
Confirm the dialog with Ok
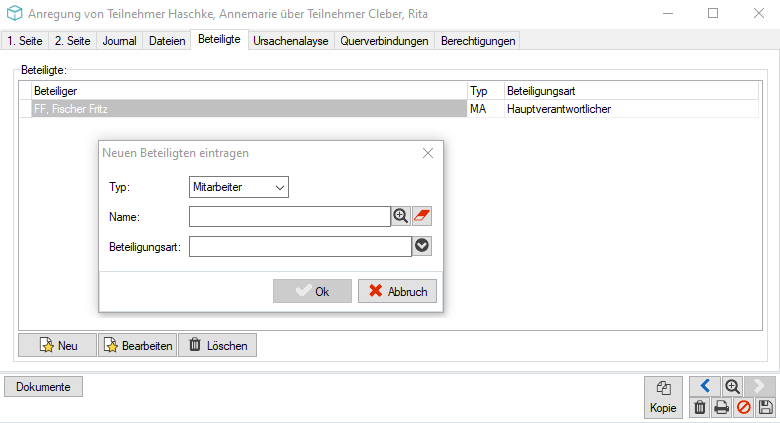click(x=312, y=291)
